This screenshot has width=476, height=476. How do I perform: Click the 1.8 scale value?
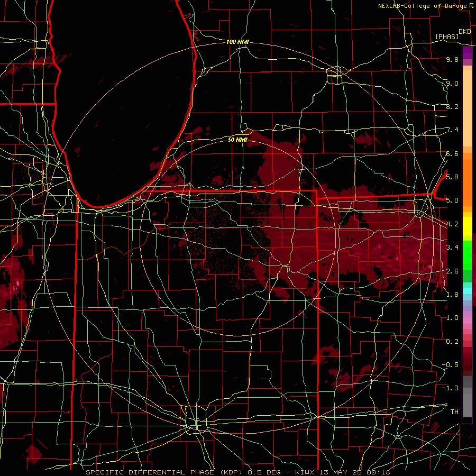click(452, 295)
